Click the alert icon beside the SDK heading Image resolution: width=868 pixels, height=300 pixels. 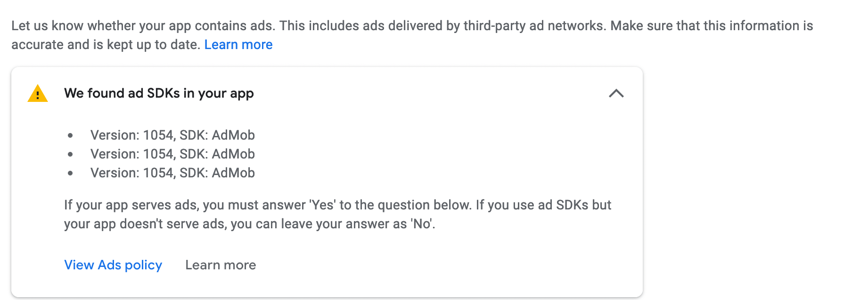tap(38, 93)
